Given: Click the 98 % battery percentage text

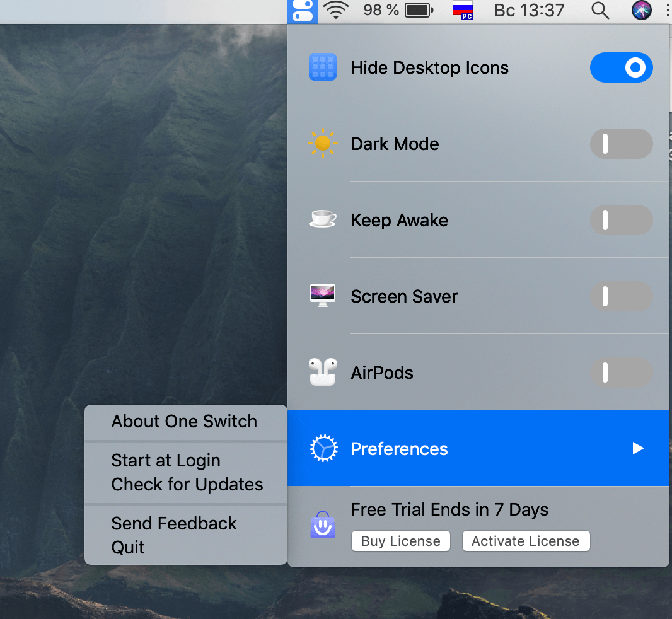Looking at the screenshot, I should (381, 10).
